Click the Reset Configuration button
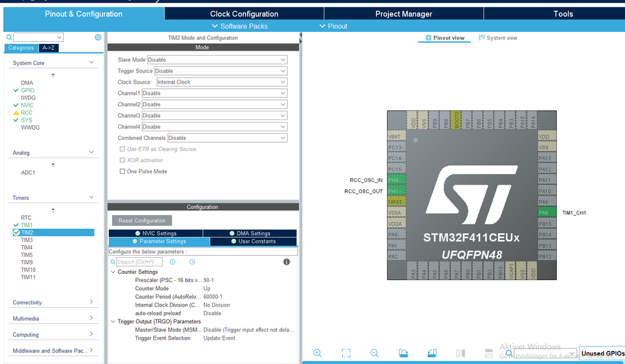625x364 pixels. pos(142,221)
